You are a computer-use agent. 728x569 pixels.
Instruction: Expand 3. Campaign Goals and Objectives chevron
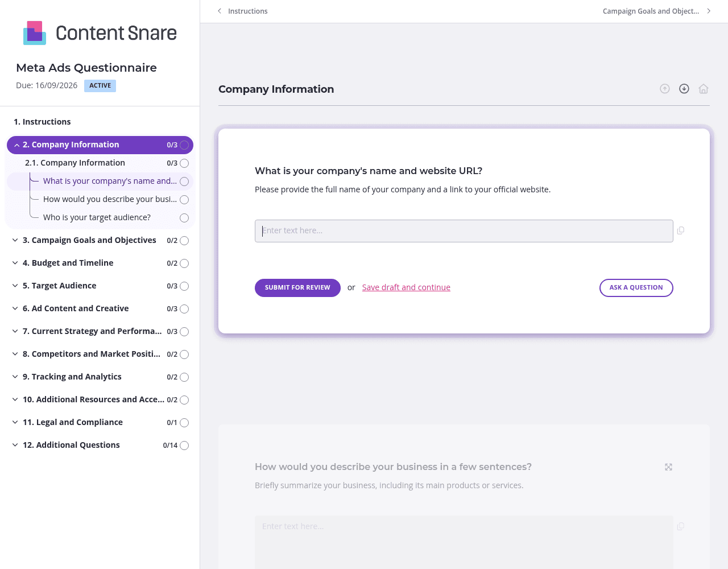click(x=15, y=240)
